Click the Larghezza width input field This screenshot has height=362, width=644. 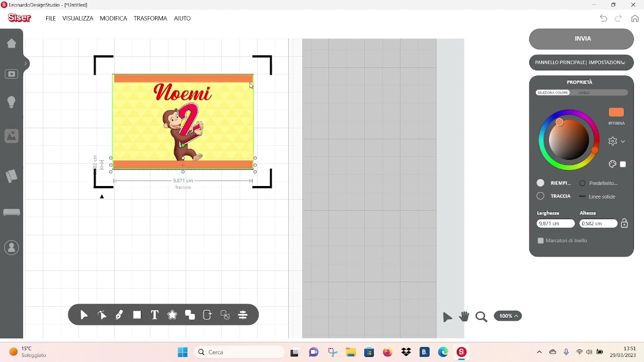coord(556,224)
